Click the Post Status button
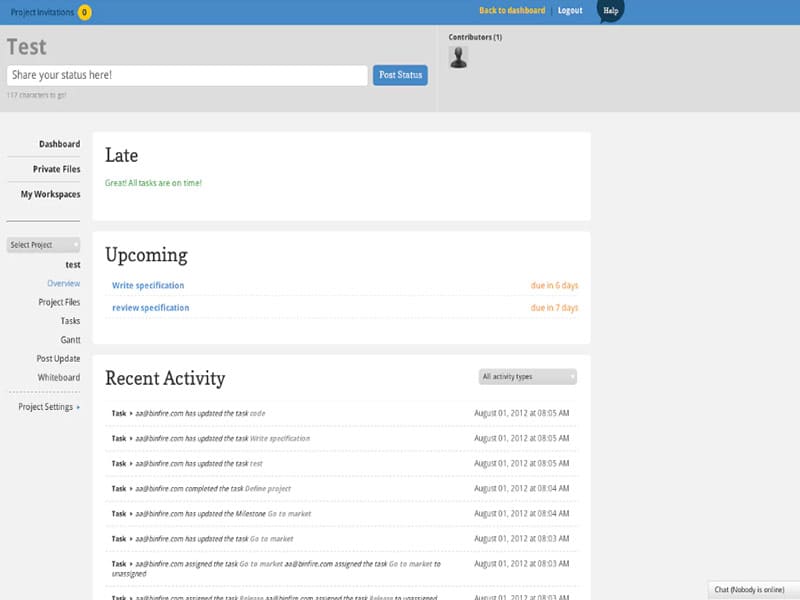Viewport: 800px width, 600px height. pos(400,76)
